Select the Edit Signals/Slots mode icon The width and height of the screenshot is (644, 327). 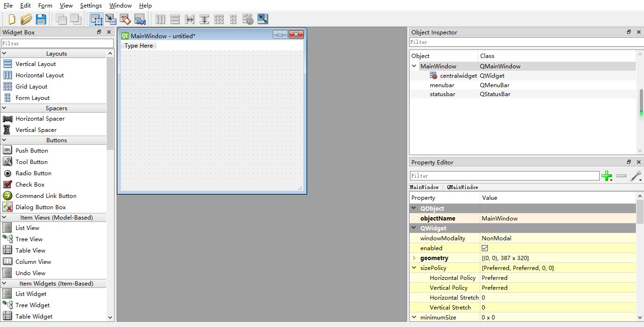coord(111,19)
